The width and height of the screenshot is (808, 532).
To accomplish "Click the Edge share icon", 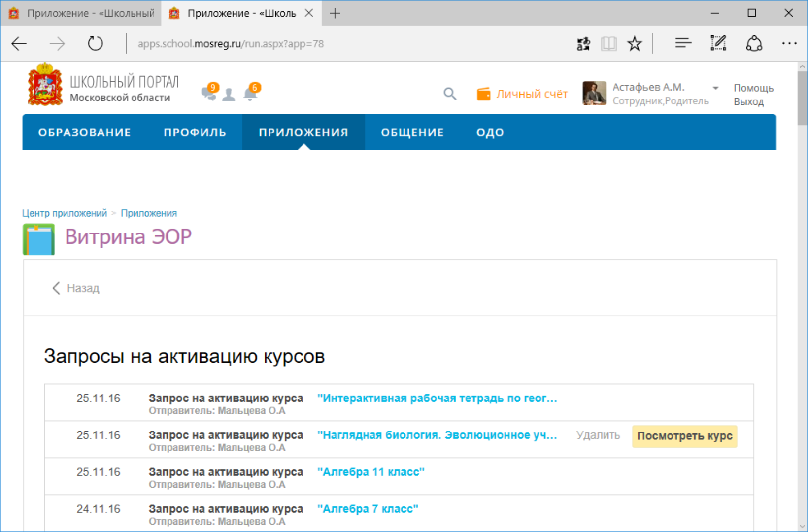I will 754,44.
